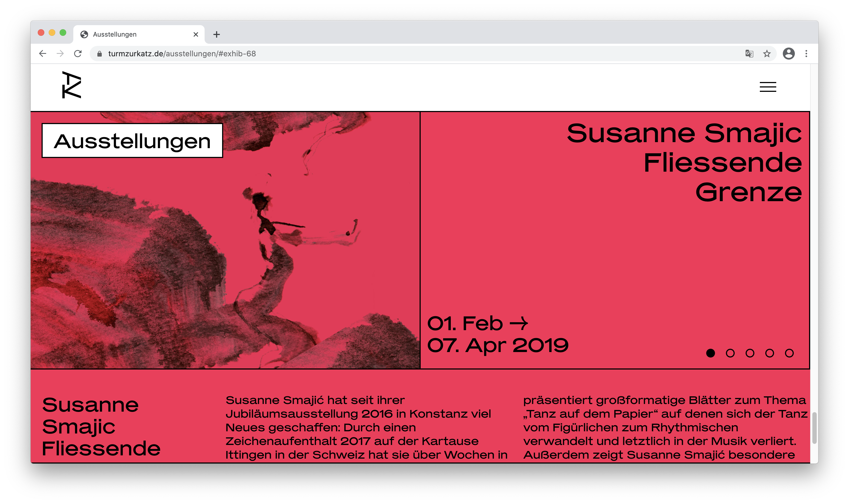Image resolution: width=849 pixels, height=504 pixels.
Task: Click the browser back arrow
Action: tap(42, 54)
